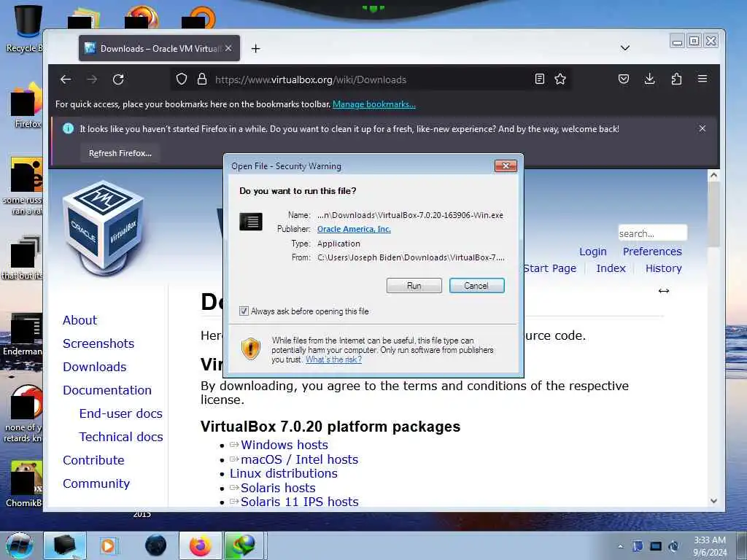747x560 pixels.
Task: Open the Documentation sidebar link
Action: (107, 391)
